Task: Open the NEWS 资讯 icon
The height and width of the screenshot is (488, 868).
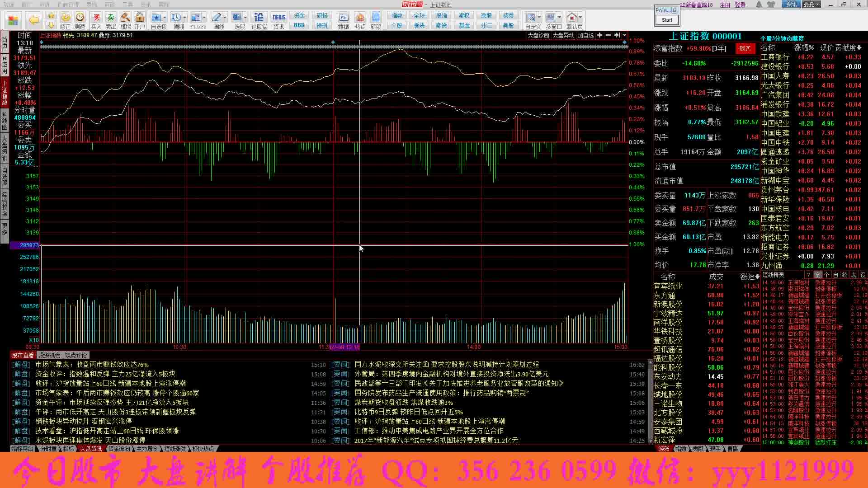Action: tap(278, 17)
